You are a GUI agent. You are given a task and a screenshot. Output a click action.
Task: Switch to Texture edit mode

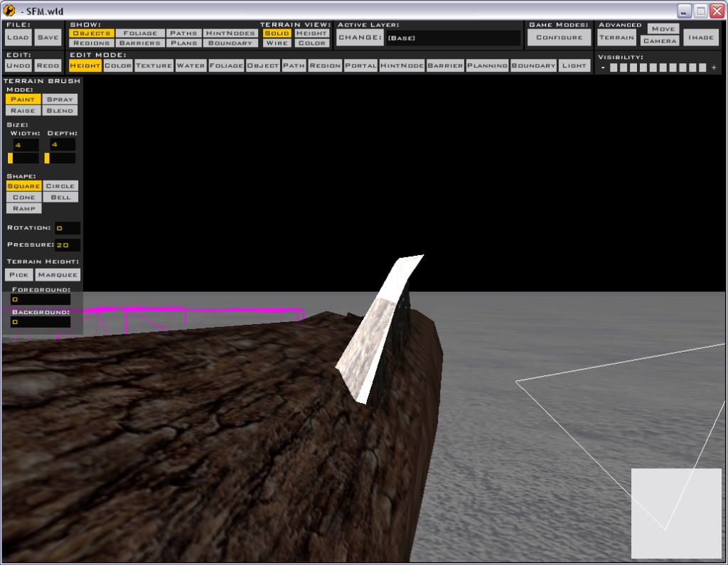154,65
